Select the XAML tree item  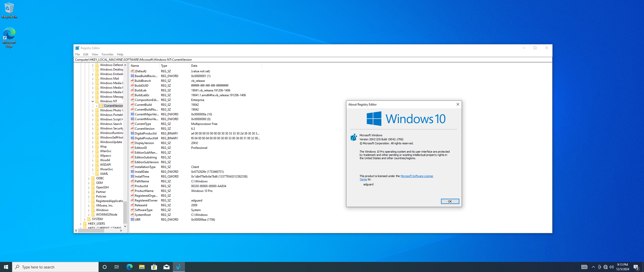click(x=104, y=174)
